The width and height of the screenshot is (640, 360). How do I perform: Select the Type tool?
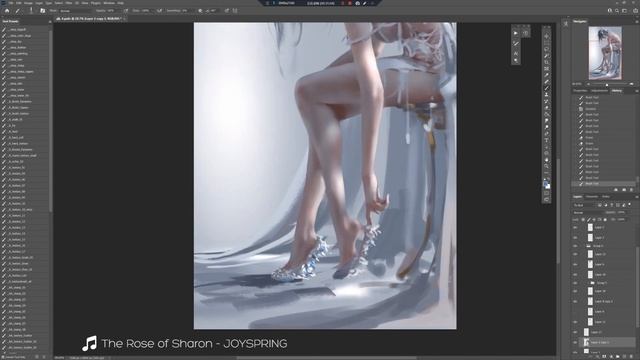547,140
